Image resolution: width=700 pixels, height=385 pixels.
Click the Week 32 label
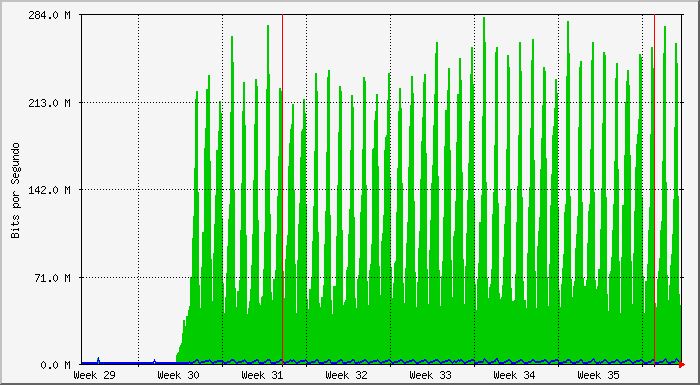pos(346,375)
